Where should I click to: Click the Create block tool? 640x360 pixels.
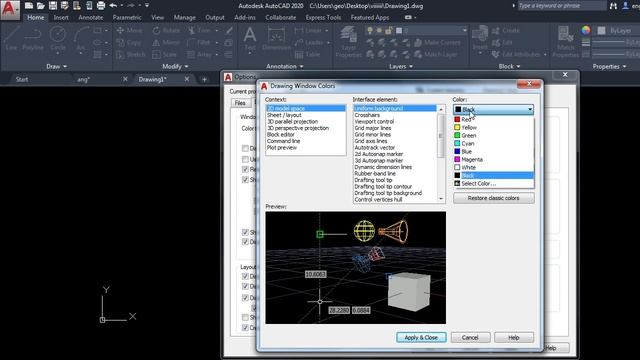[506, 31]
